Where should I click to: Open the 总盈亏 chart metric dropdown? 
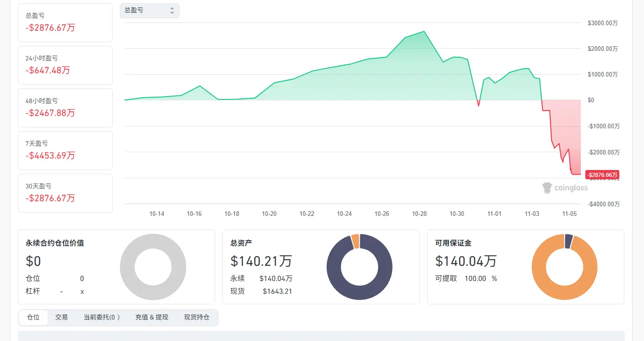[150, 11]
